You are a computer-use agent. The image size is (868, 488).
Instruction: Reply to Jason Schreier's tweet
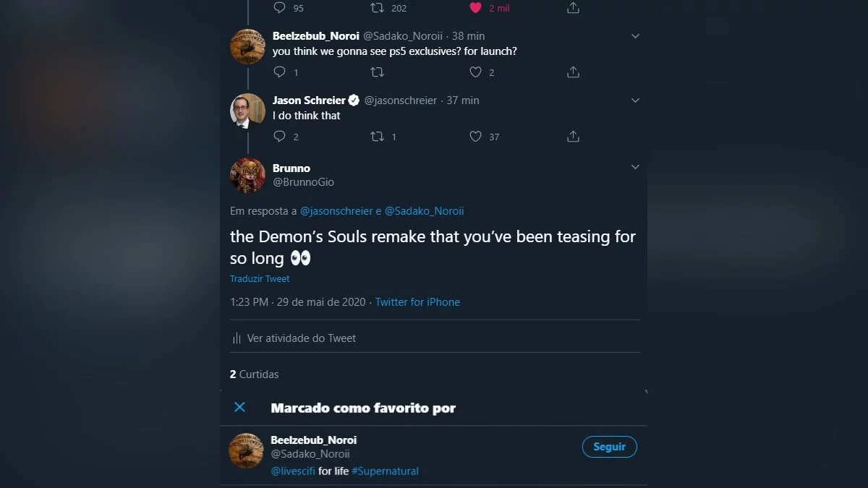click(280, 137)
